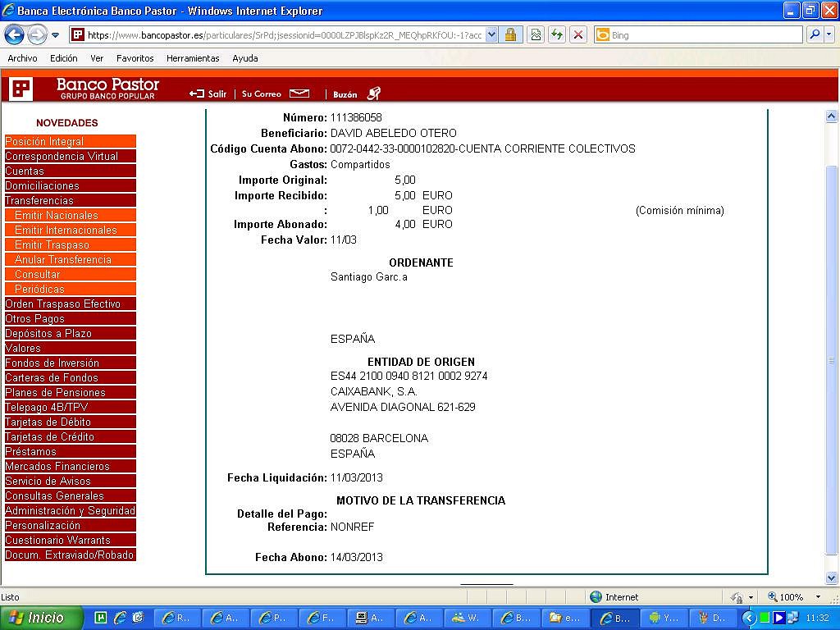
Task: Open Orden Traspaso Efectivo
Action: 71,304
